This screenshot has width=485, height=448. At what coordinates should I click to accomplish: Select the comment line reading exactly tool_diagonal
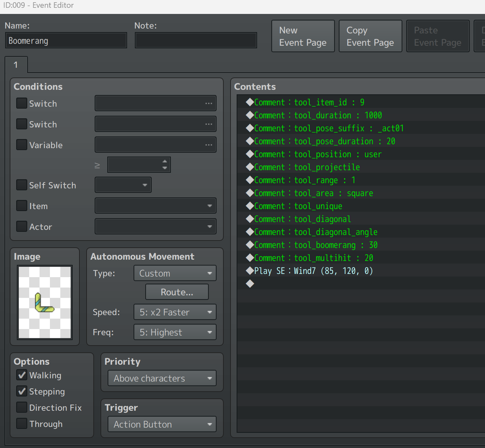361,219
